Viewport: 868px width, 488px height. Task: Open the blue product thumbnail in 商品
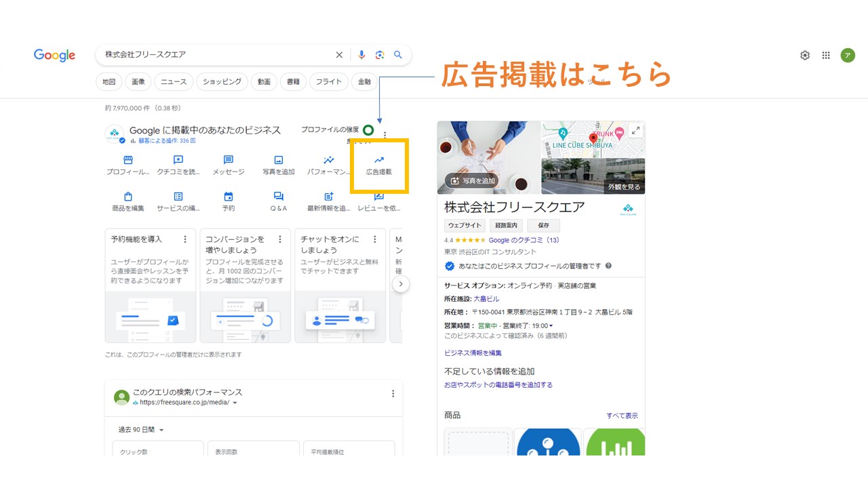pos(548,442)
